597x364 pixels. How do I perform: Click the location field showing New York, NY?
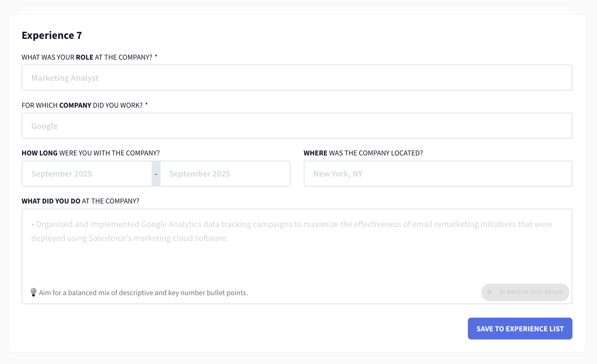(438, 174)
